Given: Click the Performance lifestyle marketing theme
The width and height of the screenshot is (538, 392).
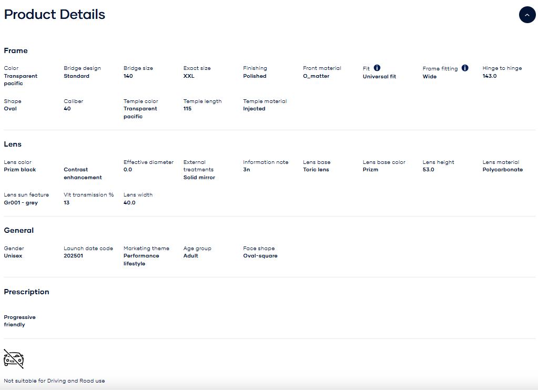Looking at the screenshot, I should coord(141,260).
